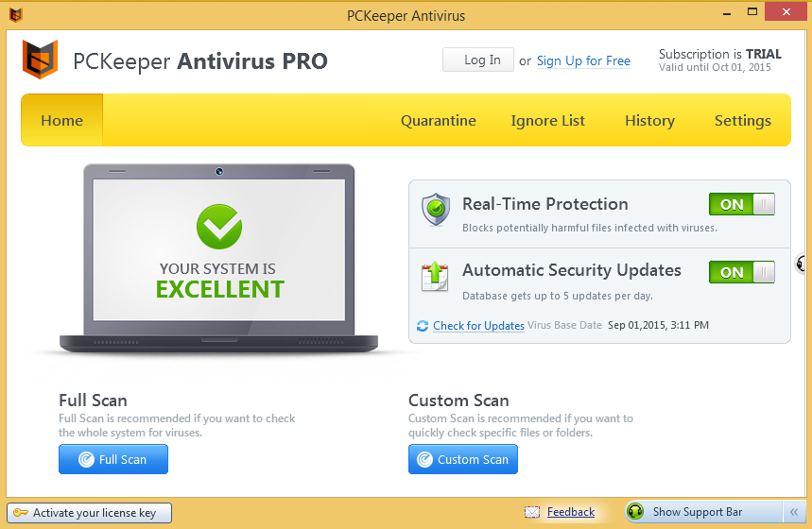The image size is (812, 529).
Task: Click the title bar app icon
Action: tap(16, 15)
